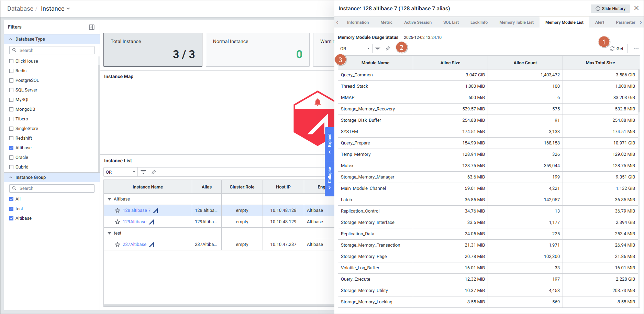The height and width of the screenshot is (314, 644).
Task: Enable the PostgreSQL database type checkbox
Action: [x=11, y=80]
